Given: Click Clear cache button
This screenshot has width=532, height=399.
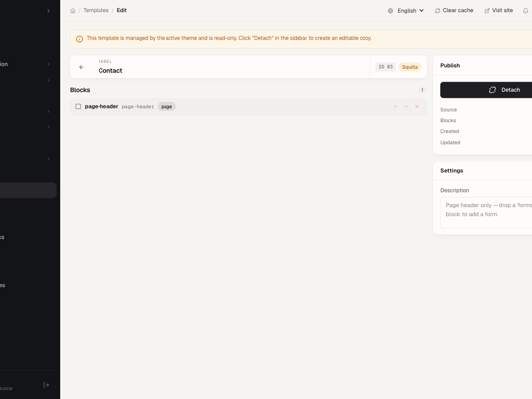Looking at the screenshot, I should pyautogui.click(x=454, y=10).
